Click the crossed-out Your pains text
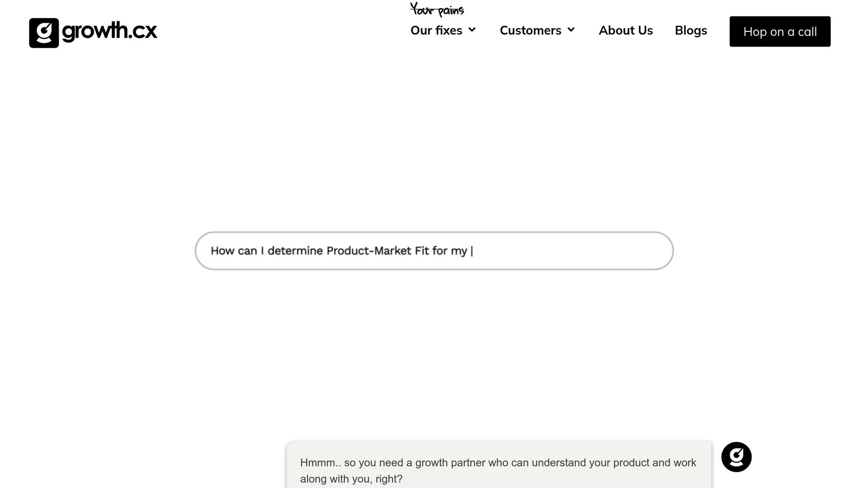This screenshot has height=488, width=868. coord(437,10)
